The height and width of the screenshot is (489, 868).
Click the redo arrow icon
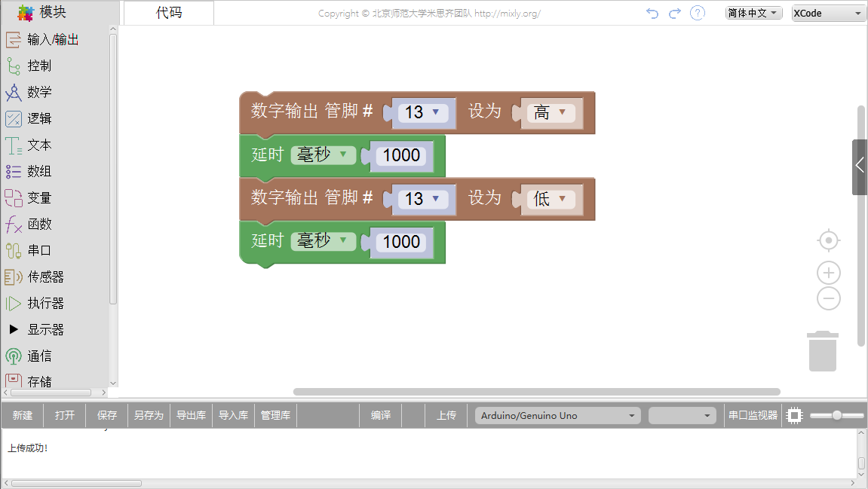(x=675, y=13)
